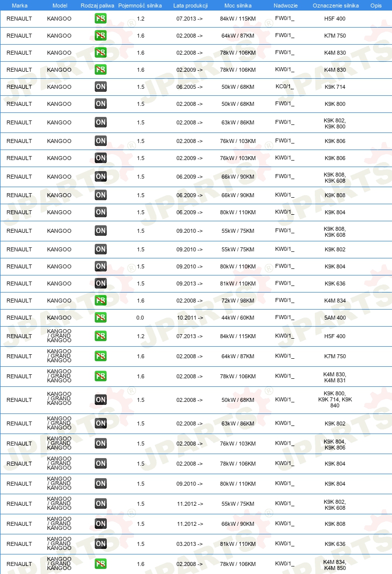Screen dimensions: 392x574
Task: Click KANGOO / GRAND KANGOO in the 03.2013 row
Action: 59,543
